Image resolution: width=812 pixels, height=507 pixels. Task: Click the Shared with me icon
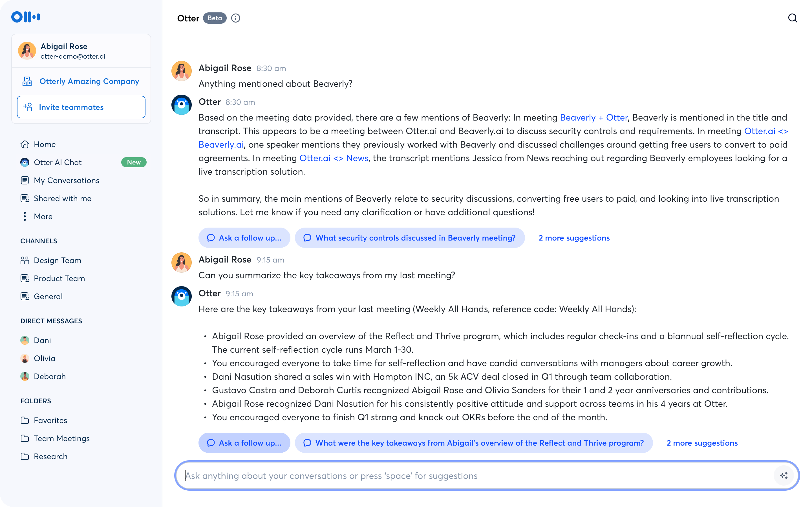point(25,198)
